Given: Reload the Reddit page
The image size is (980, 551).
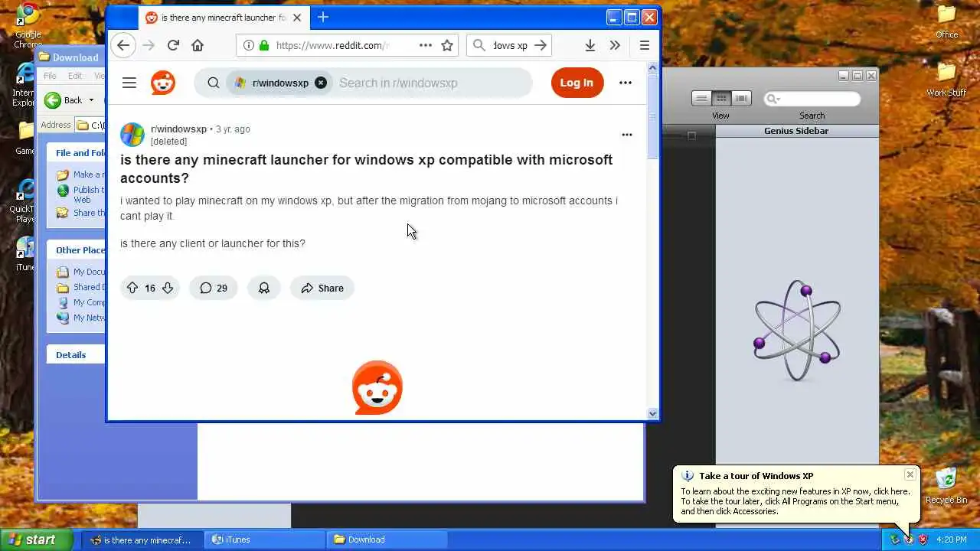Looking at the screenshot, I should [173, 45].
